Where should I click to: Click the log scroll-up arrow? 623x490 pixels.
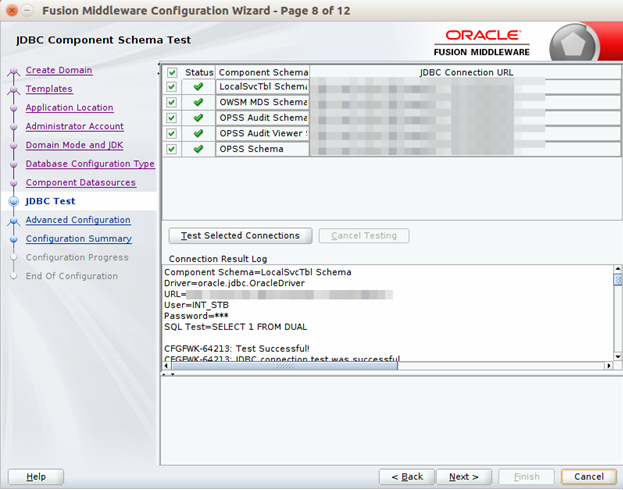[x=617, y=269]
